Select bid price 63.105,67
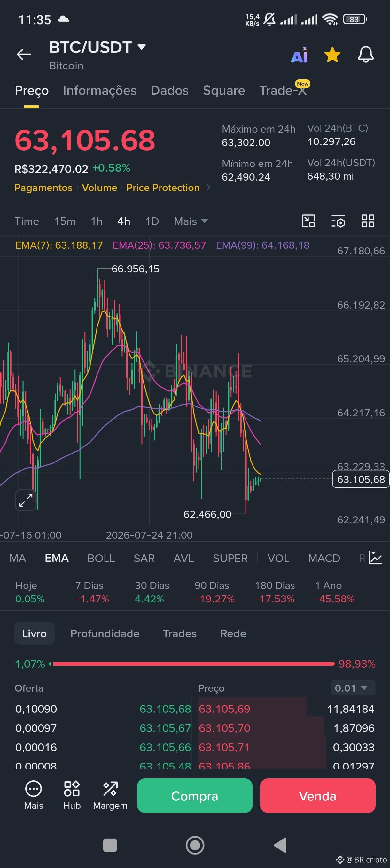Image resolution: width=390 pixels, height=868 pixels. tap(165, 728)
